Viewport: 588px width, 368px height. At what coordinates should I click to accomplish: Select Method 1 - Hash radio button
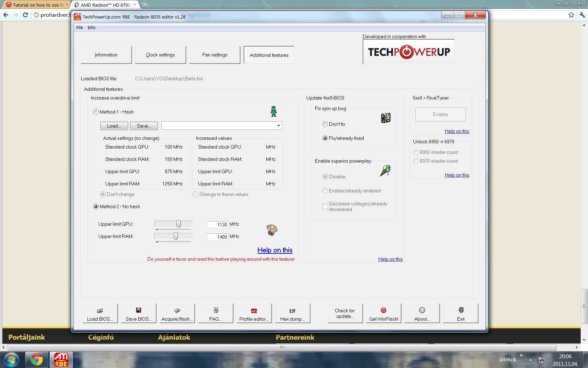point(113,112)
